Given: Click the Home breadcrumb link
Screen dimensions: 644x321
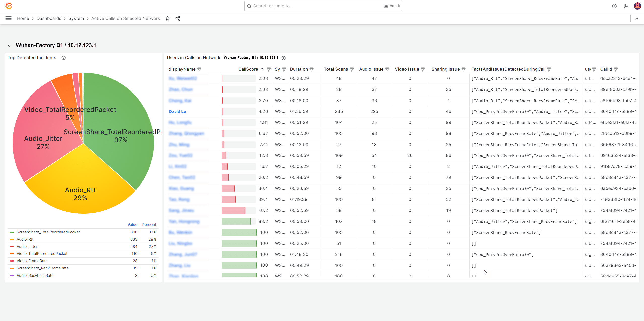Looking at the screenshot, I should 23,18.
